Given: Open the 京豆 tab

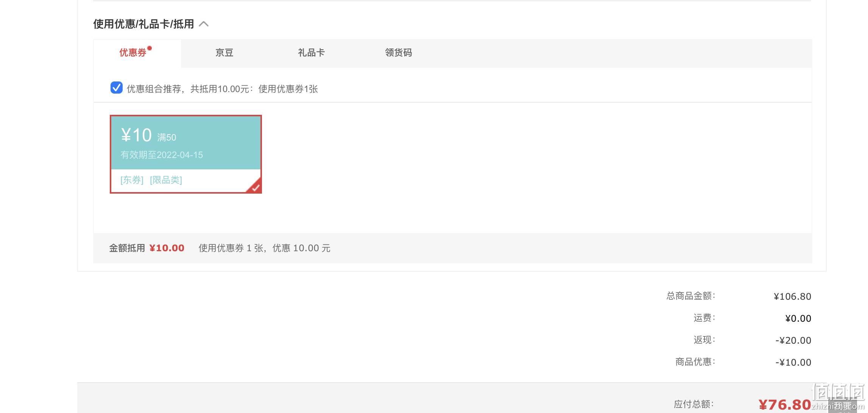Looking at the screenshot, I should pyautogui.click(x=224, y=53).
